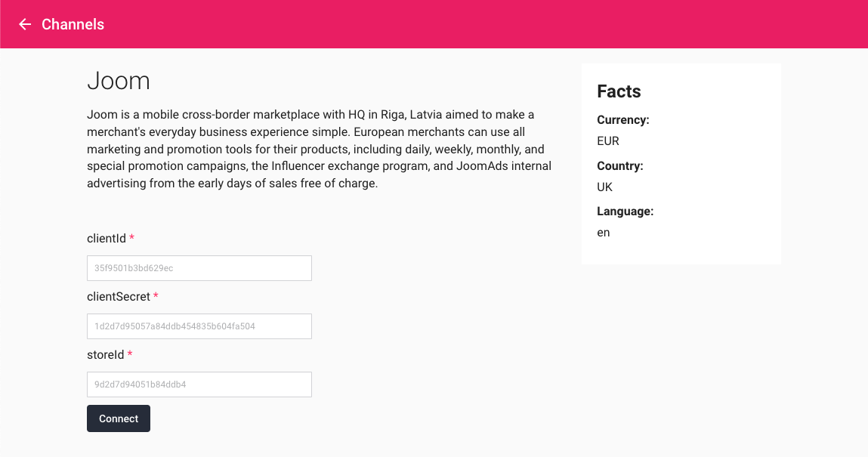Select the UK country value
Screen dimensions: 868x457
604,187
